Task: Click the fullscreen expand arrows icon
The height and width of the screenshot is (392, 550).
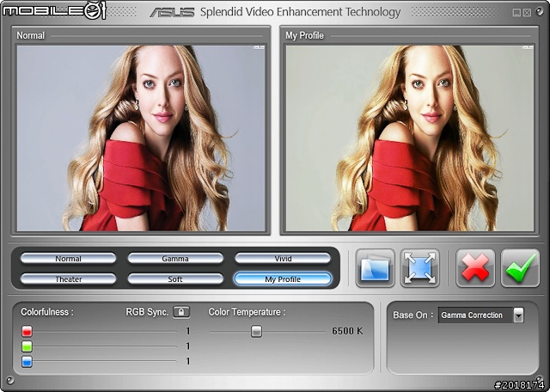Action: [x=419, y=268]
